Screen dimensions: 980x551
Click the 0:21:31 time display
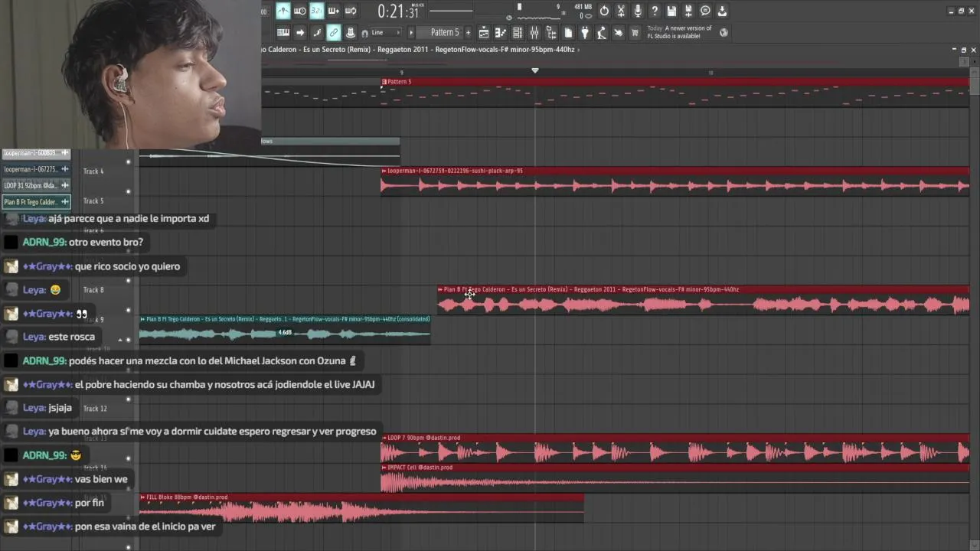pyautogui.click(x=399, y=11)
